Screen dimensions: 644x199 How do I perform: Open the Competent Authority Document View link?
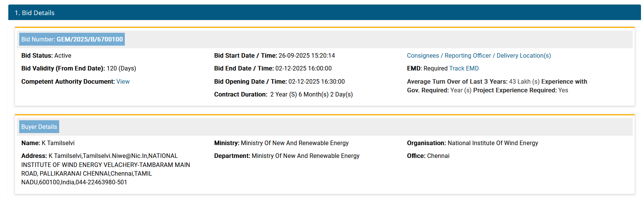123,82
